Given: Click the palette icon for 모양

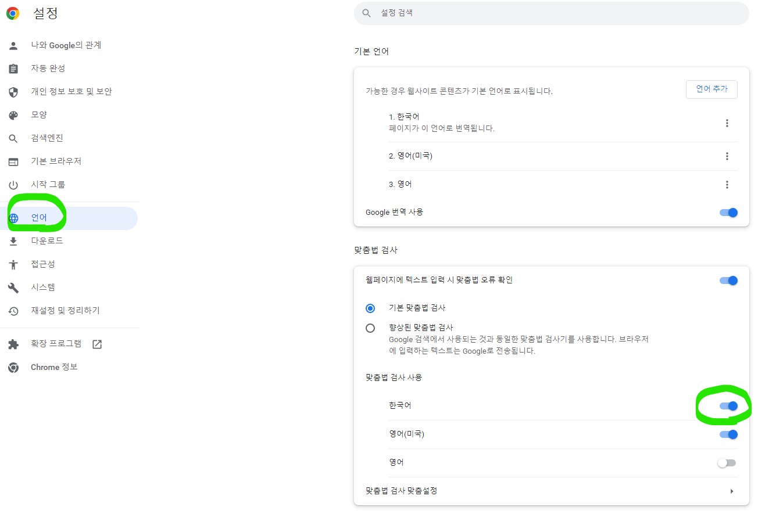Looking at the screenshot, I should [x=13, y=115].
